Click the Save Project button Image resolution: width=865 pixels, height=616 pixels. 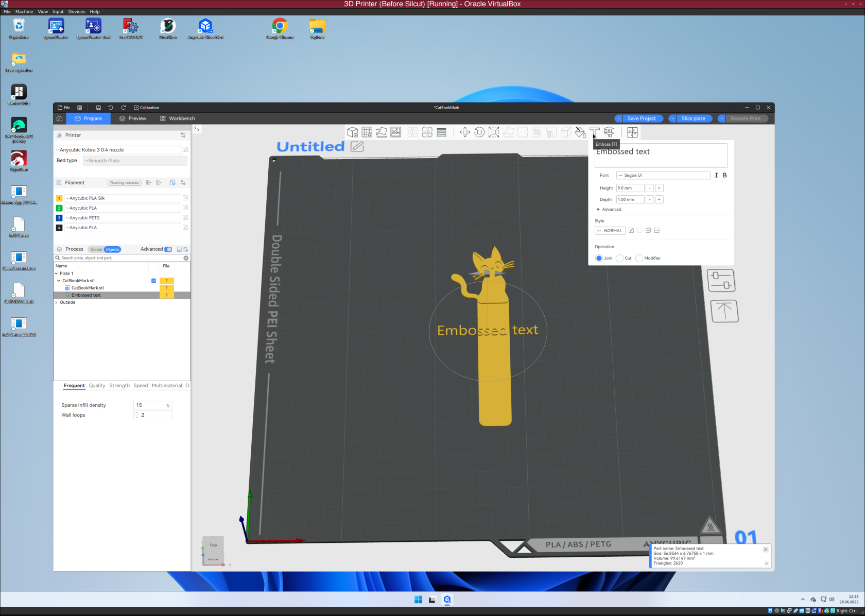(x=642, y=118)
